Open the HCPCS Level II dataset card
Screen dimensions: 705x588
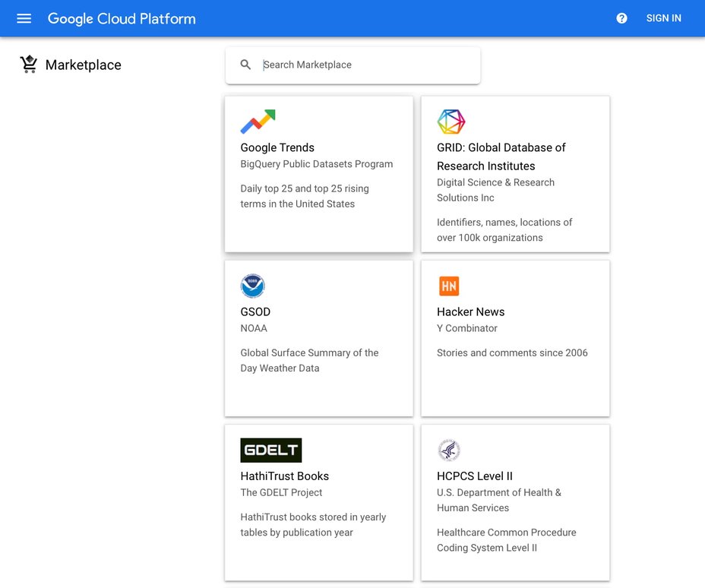pos(515,502)
